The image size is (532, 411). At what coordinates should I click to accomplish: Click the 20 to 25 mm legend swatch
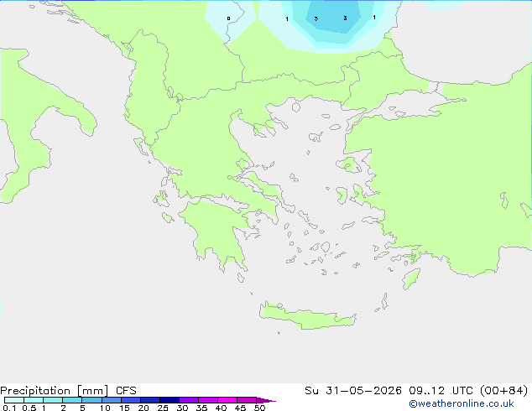pos(150,400)
